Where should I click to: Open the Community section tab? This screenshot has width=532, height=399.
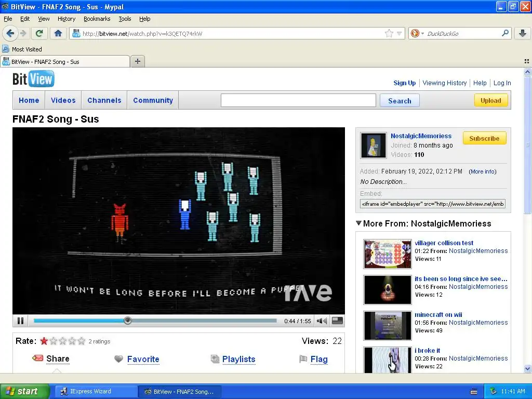[153, 100]
